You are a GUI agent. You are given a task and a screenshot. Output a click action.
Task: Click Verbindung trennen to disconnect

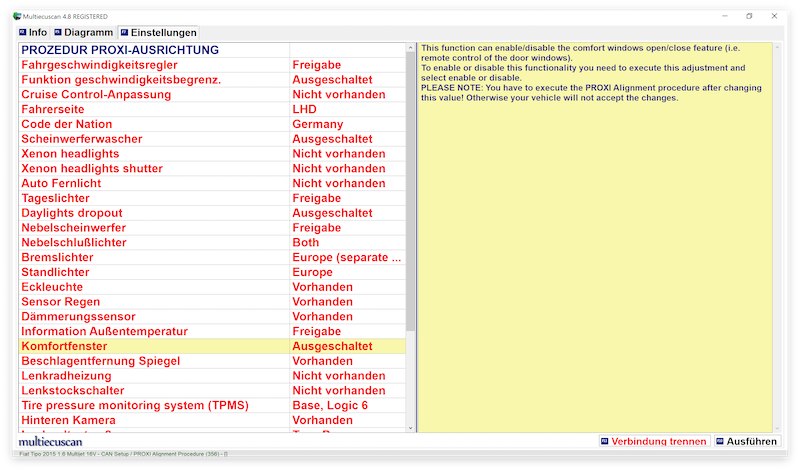[659, 441]
